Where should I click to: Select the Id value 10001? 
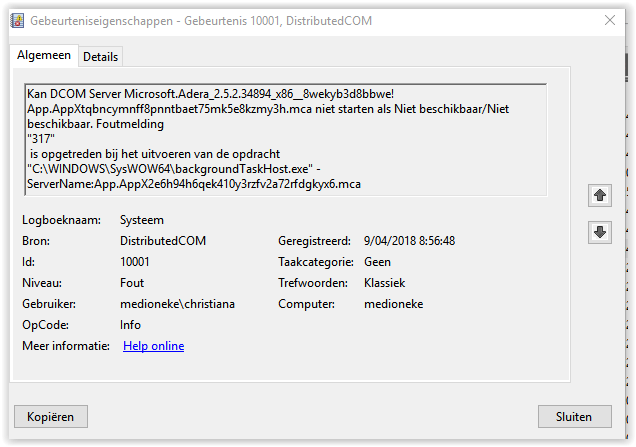(x=138, y=262)
